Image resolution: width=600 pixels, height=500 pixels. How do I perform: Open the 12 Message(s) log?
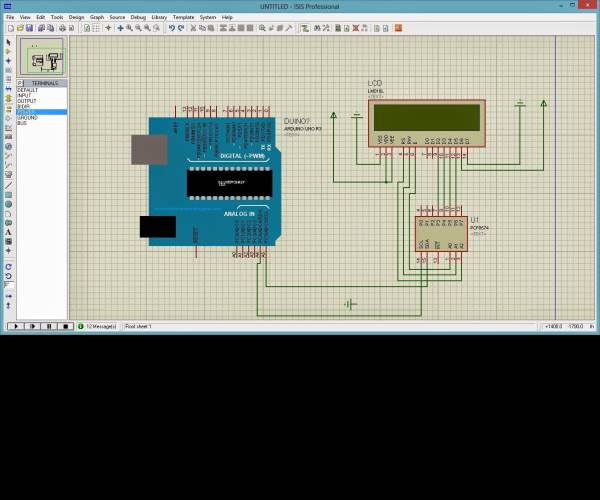click(98, 326)
